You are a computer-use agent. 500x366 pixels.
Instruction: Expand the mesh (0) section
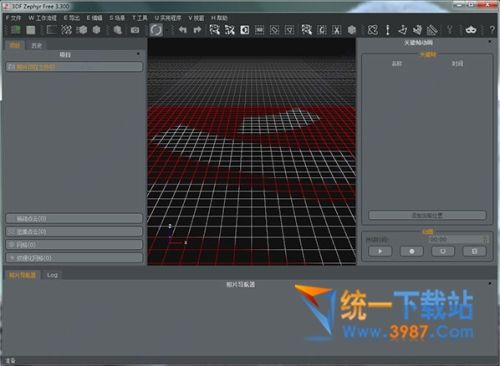(74, 245)
